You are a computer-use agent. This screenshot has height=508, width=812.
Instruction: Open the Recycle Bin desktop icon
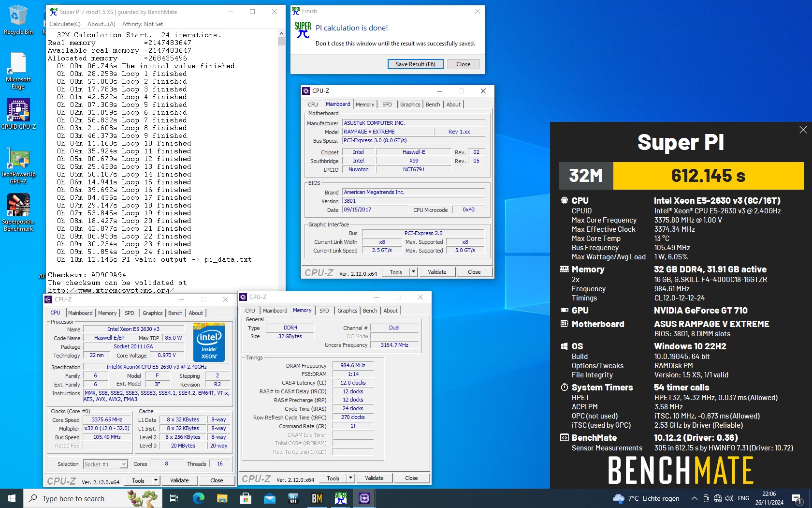(x=18, y=20)
